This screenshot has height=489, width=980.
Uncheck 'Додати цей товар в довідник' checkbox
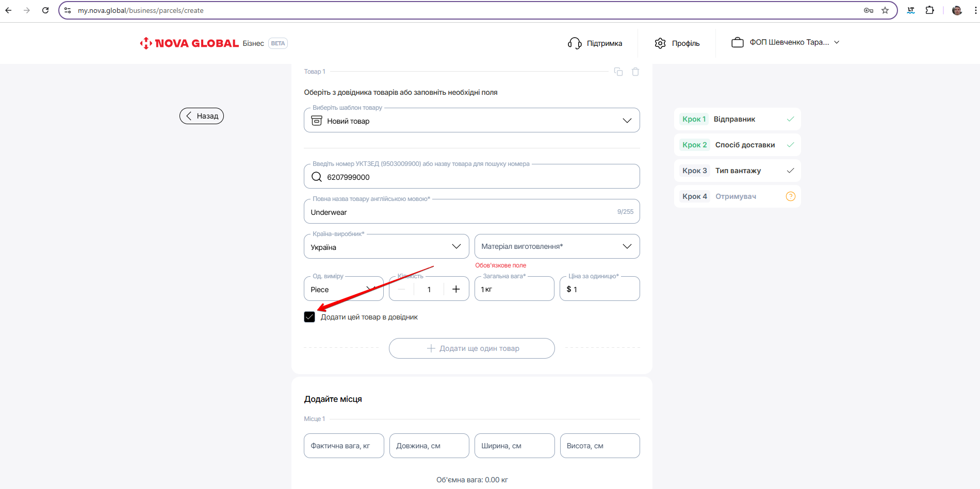click(309, 317)
